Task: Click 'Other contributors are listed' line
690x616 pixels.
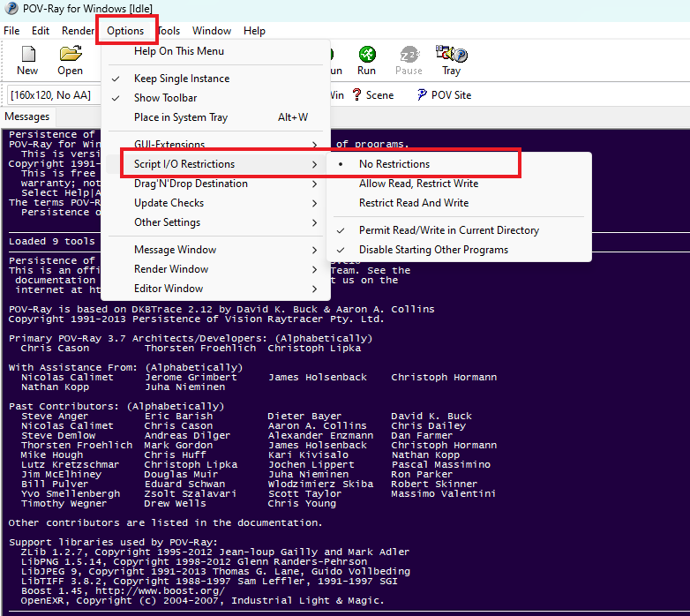Action: pyautogui.click(x=166, y=522)
